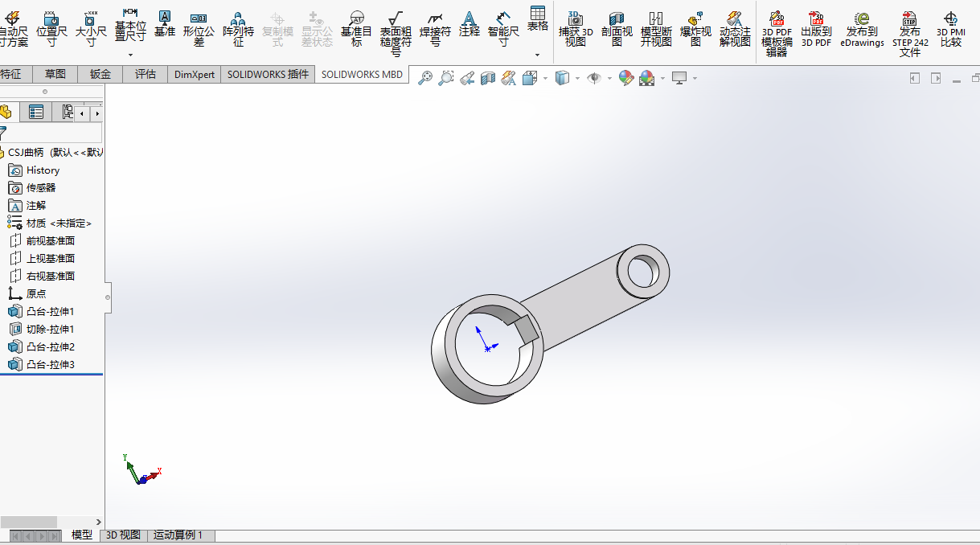
Task: Click 模型断开视图 model break view
Action: tap(656, 28)
